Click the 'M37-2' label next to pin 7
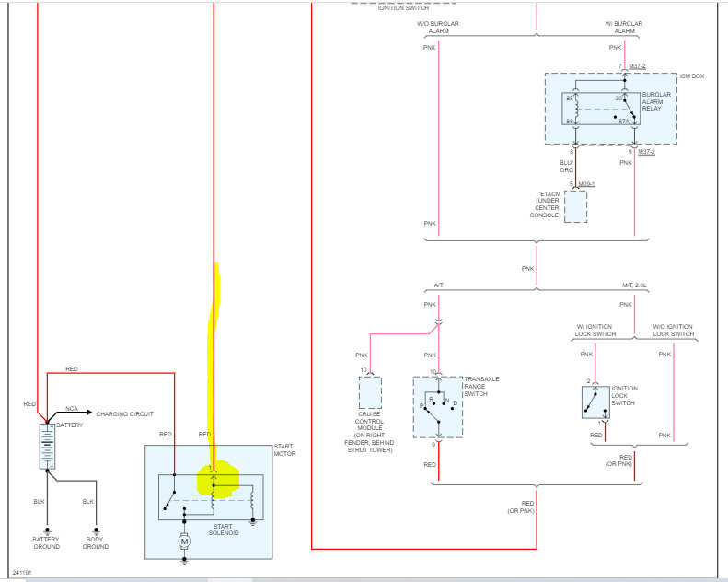Viewport: 728px width, 582px height. tap(637, 66)
